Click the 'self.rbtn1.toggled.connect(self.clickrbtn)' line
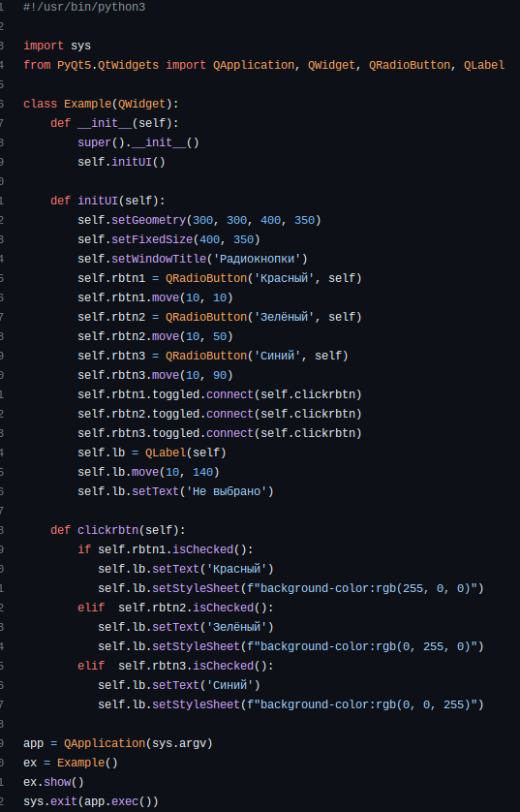The width and height of the screenshot is (520, 812). [220, 394]
